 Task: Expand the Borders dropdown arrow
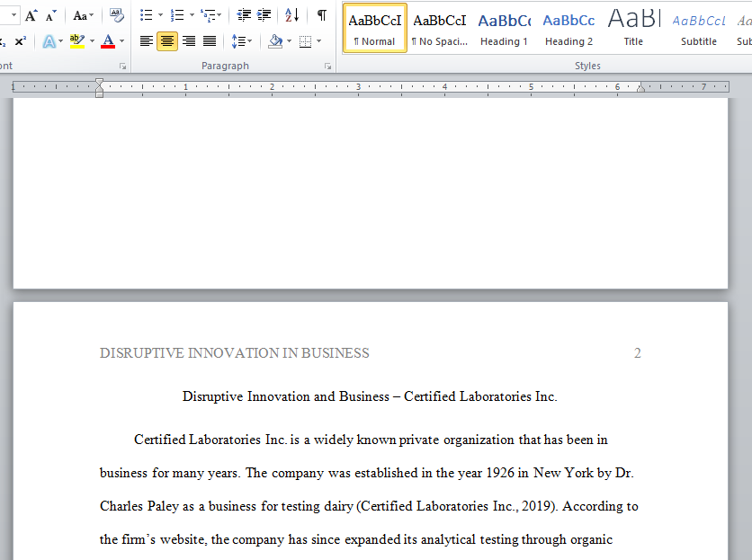click(x=319, y=41)
